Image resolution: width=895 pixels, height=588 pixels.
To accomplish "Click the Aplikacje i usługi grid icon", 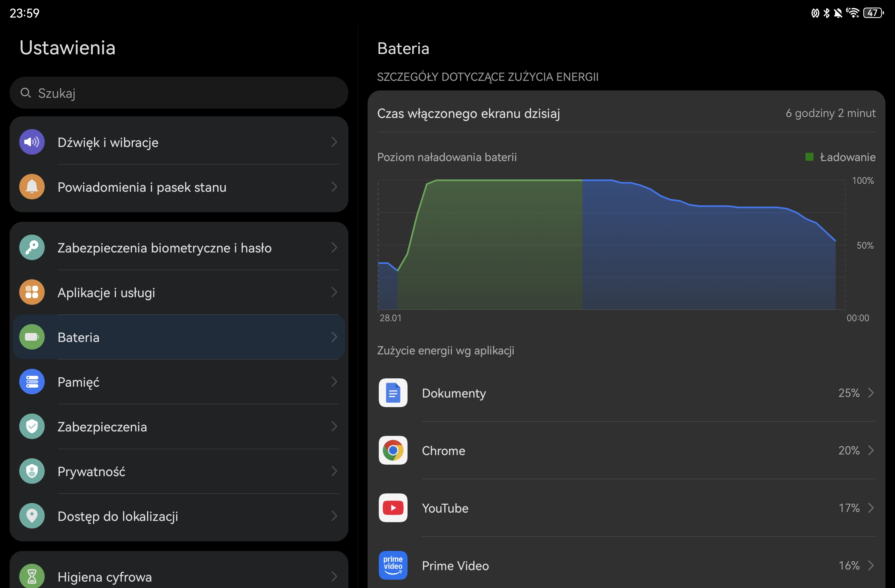I will (32, 292).
